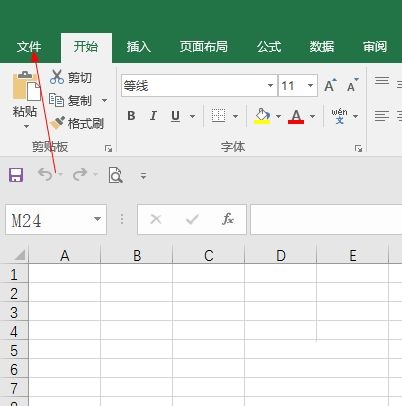402x406 pixels.
Task: Apply red font color A
Action: (296, 116)
